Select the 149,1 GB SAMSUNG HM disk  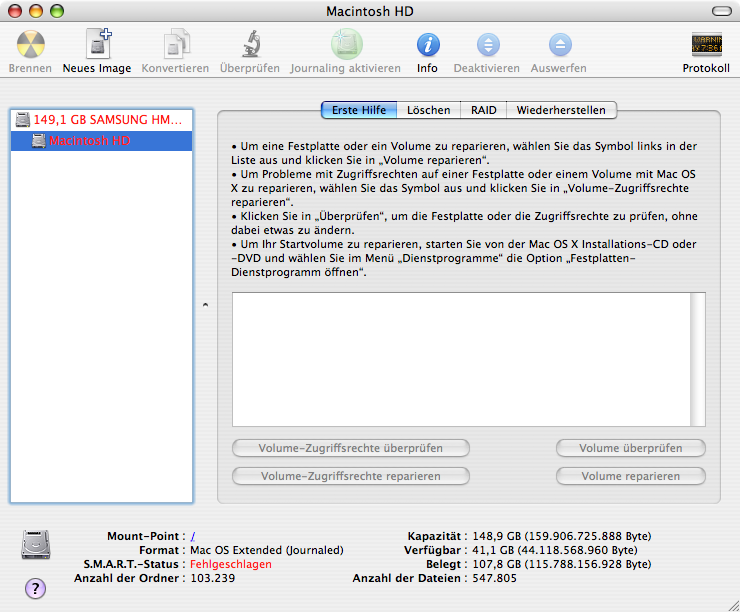pos(101,120)
